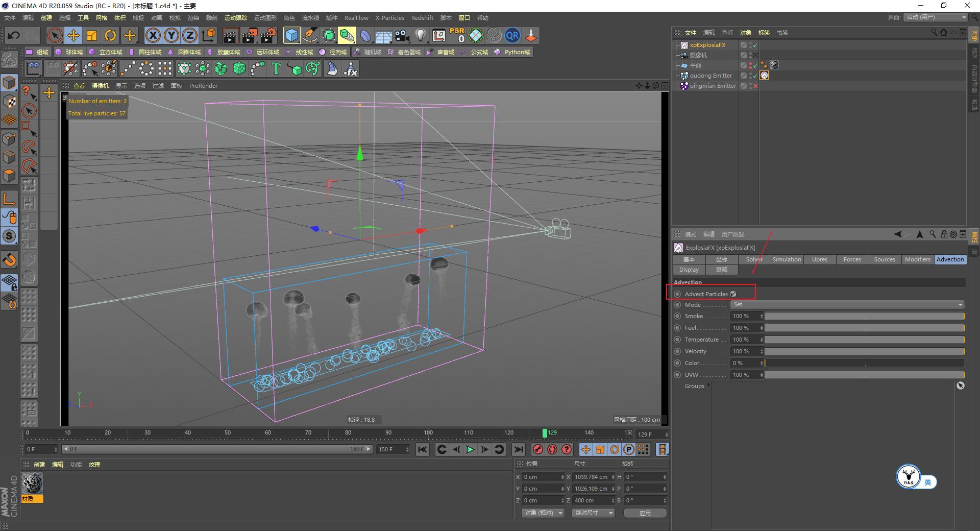Select the Move tool in the toolbar
The width and height of the screenshot is (980, 531).
pos(73,35)
